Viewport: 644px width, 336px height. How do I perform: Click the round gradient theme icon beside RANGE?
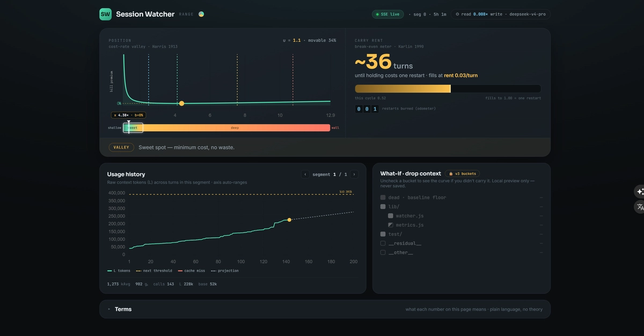(201, 14)
